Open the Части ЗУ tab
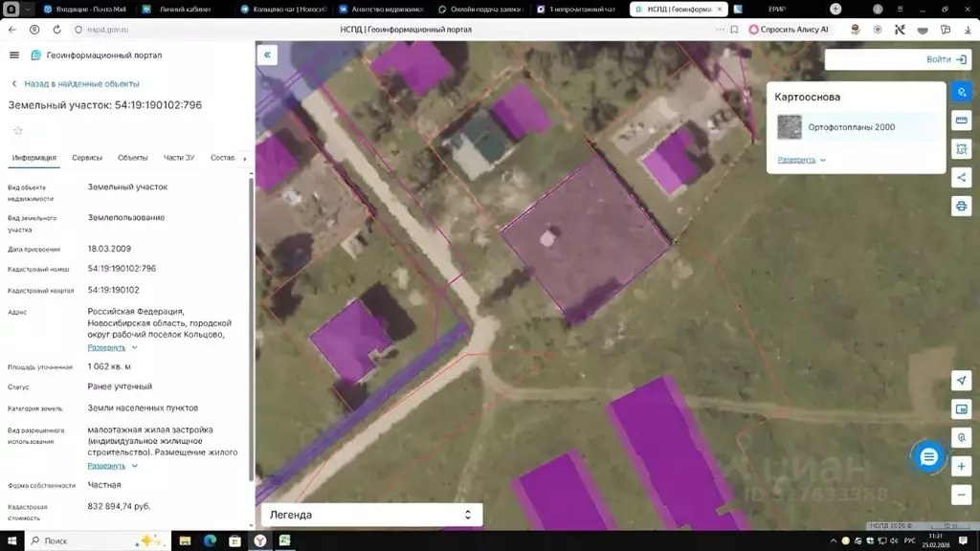The height and width of the screenshot is (551, 980). [x=179, y=158]
